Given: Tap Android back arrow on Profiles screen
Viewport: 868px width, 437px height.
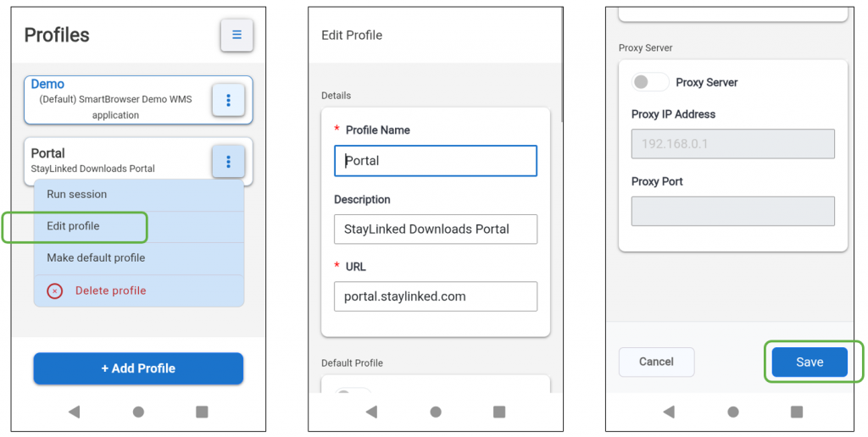Looking at the screenshot, I should tap(75, 412).
